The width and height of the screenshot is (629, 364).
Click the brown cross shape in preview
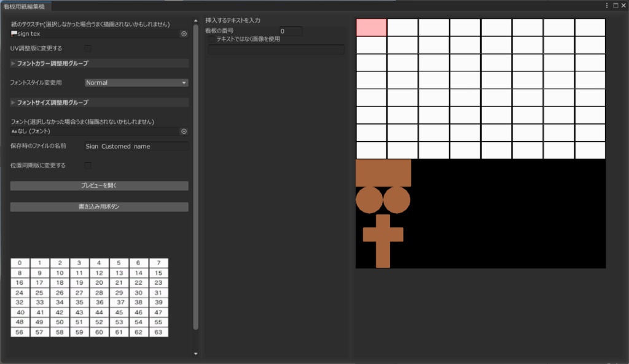(x=383, y=241)
